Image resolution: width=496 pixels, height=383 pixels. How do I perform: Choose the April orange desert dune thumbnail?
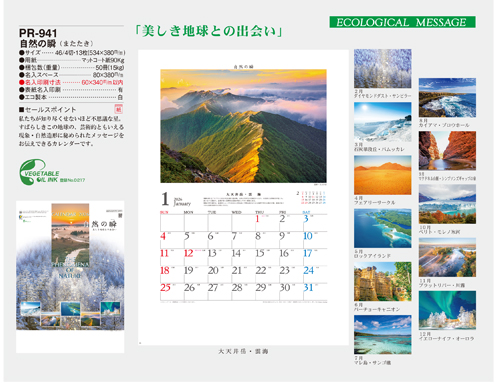click(x=383, y=175)
